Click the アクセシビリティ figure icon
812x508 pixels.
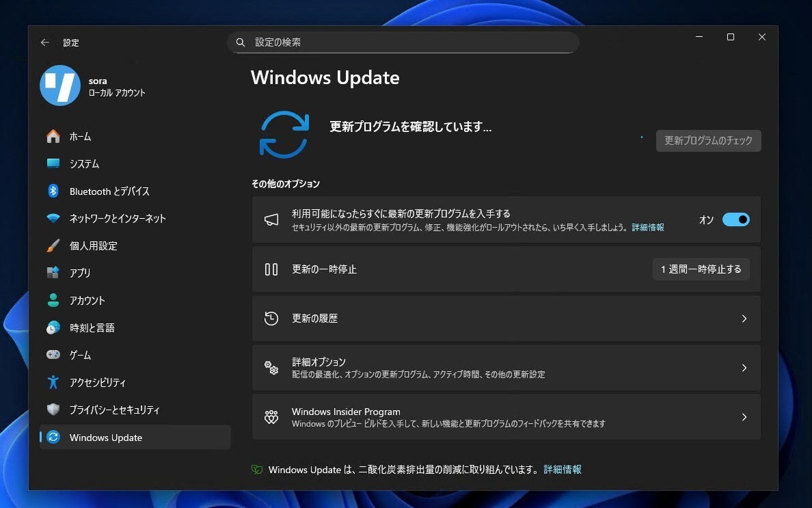point(53,382)
